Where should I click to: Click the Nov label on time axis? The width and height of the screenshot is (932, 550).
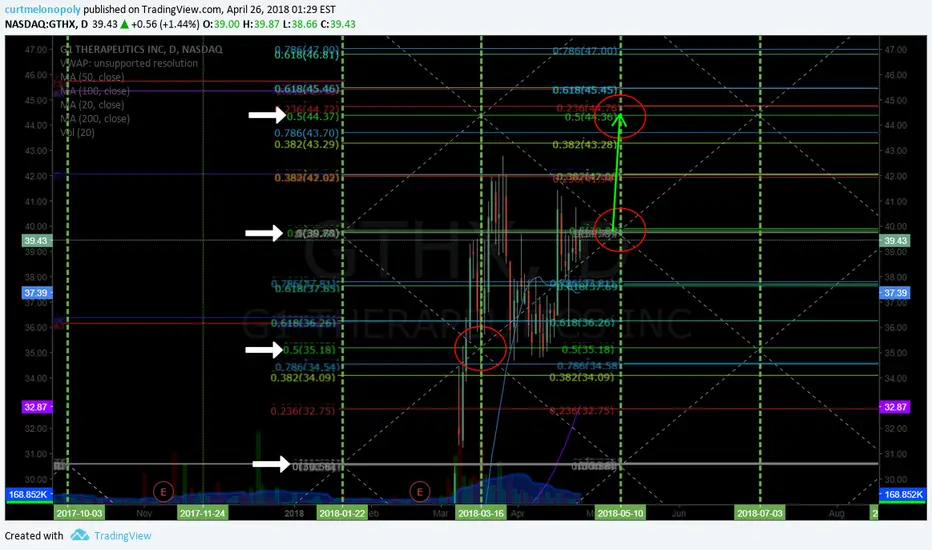(144, 513)
